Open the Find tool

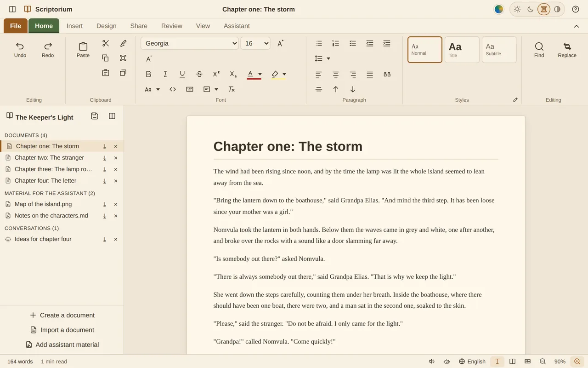click(x=539, y=50)
